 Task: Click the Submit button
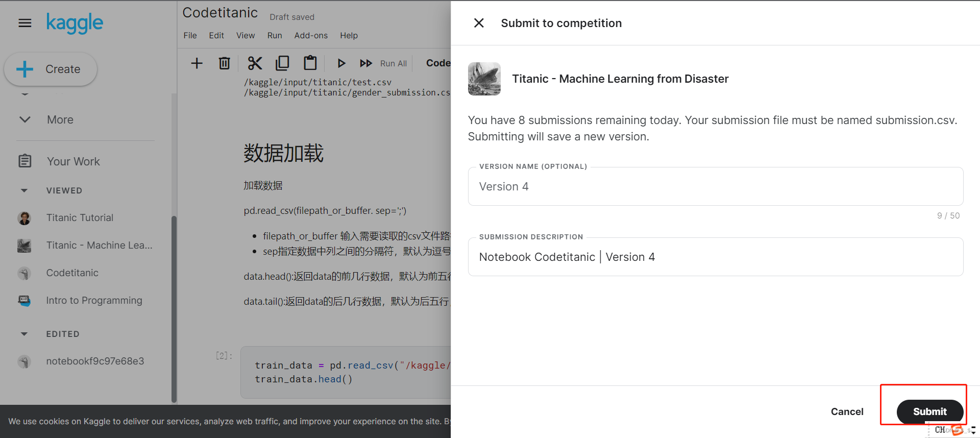pos(929,411)
